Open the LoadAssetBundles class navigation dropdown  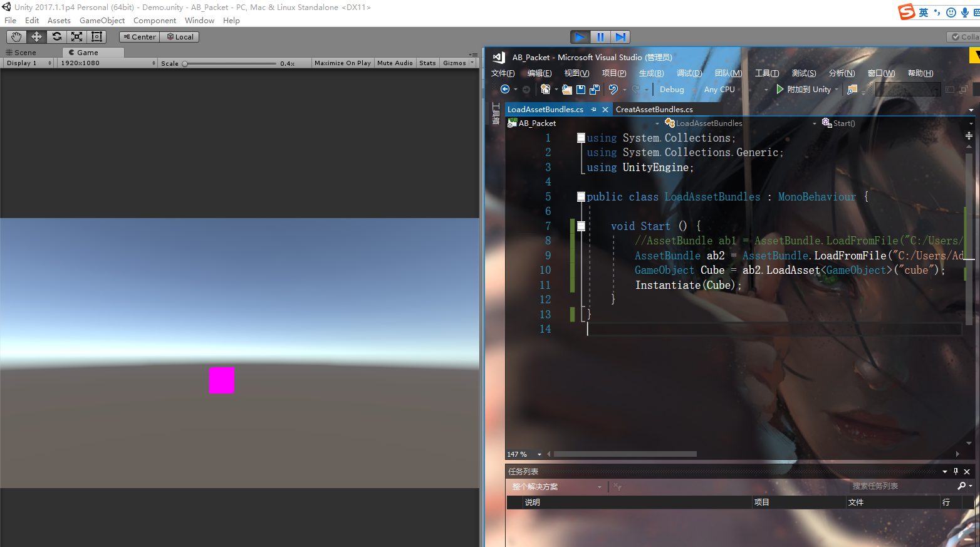pyautogui.click(x=741, y=123)
